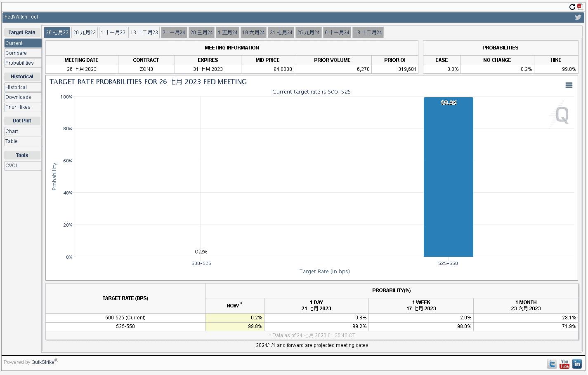Select the 26 七月23 meeting tab
Screen dimensions: 588x375
[57, 33]
